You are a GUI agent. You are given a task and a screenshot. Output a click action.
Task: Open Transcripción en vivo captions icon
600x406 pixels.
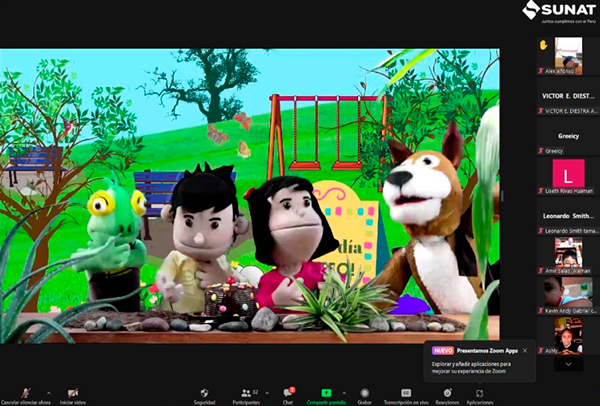pyautogui.click(x=406, y=393)
